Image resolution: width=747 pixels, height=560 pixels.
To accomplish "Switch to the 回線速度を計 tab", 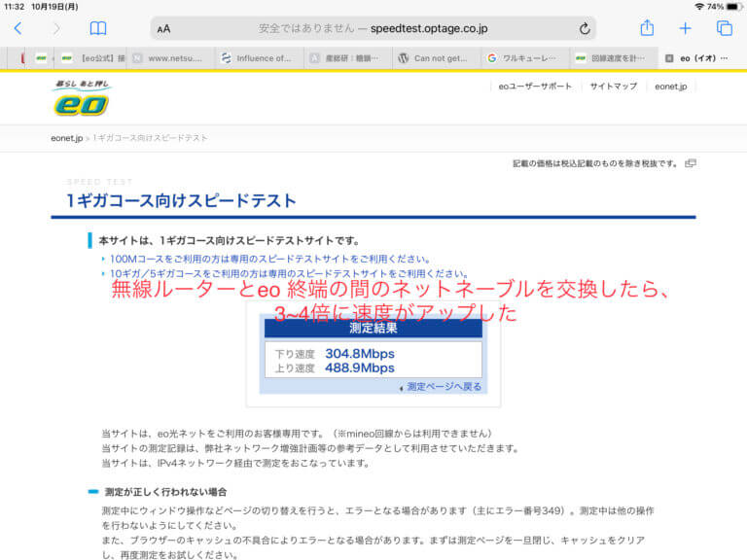I will point(614,58).
